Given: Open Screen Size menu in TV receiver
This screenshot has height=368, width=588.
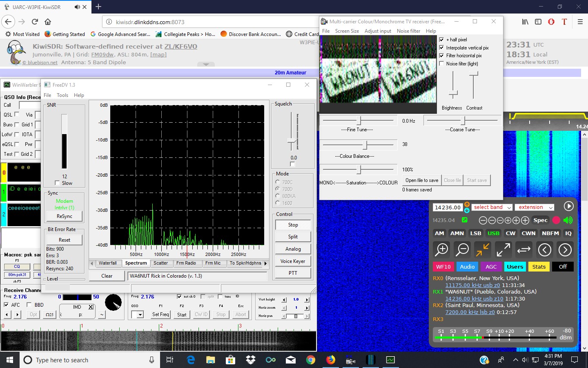Looking at the screenshot, I should [x=347, y=31].
